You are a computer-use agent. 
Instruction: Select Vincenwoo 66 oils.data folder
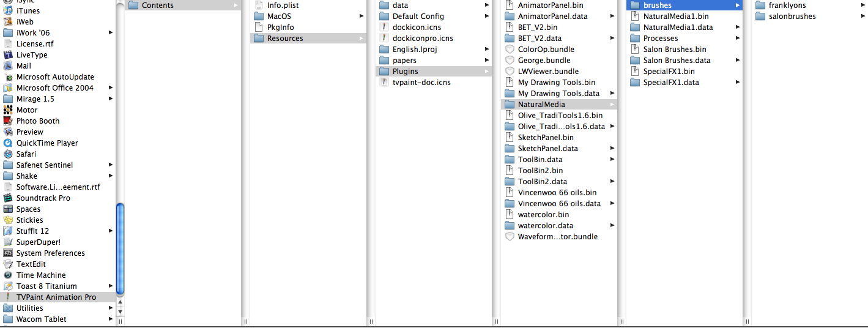coord(559,203)
